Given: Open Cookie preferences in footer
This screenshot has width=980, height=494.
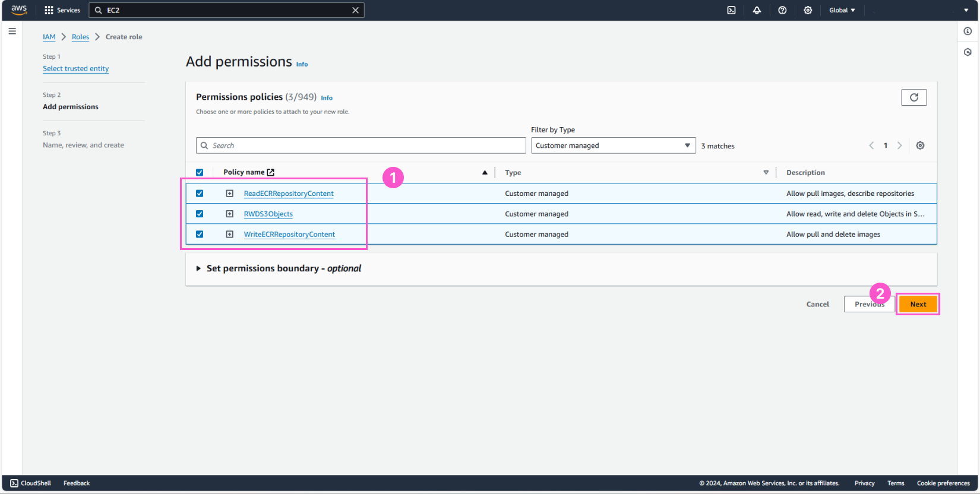Looking at the screenshot, I should pos(943,483).
